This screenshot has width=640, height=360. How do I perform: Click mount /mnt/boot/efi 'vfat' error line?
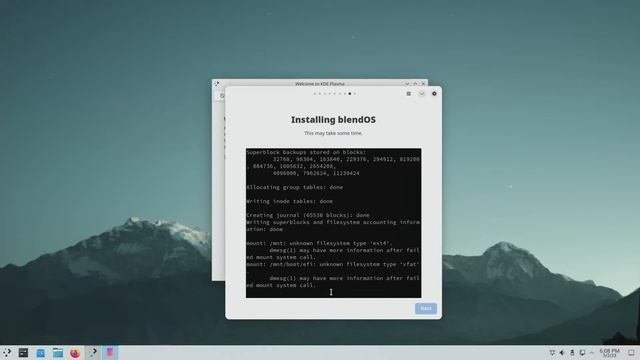[x=333, y=264]
